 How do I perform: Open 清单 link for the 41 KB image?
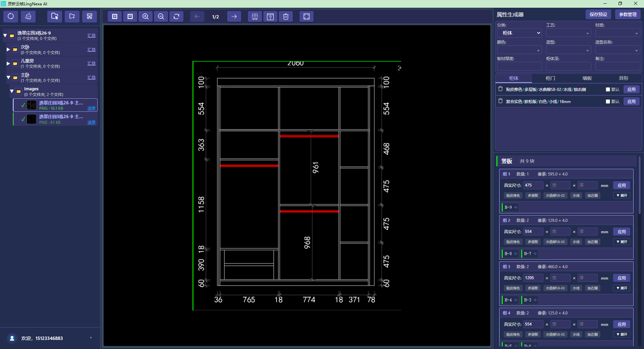tap(91, 122)
